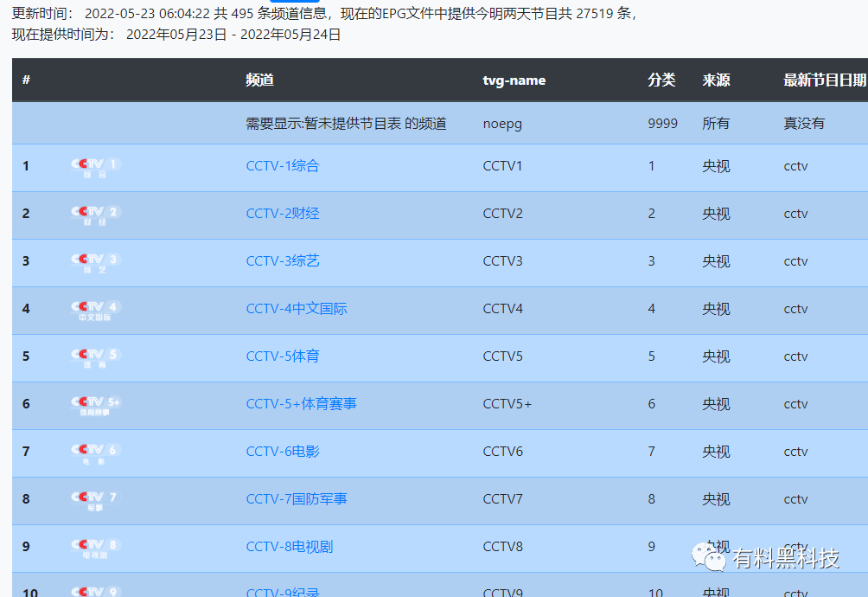868x597 pixels.
Task: Select the CCTV6 tvg-name cell
Action: [502, 452]
